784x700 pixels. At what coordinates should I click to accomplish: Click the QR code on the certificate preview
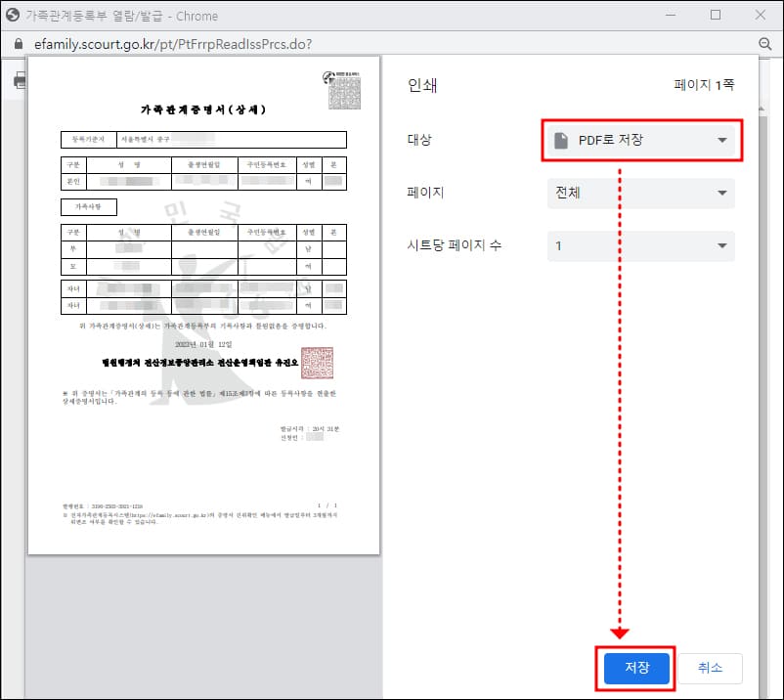tap(345, 91)
